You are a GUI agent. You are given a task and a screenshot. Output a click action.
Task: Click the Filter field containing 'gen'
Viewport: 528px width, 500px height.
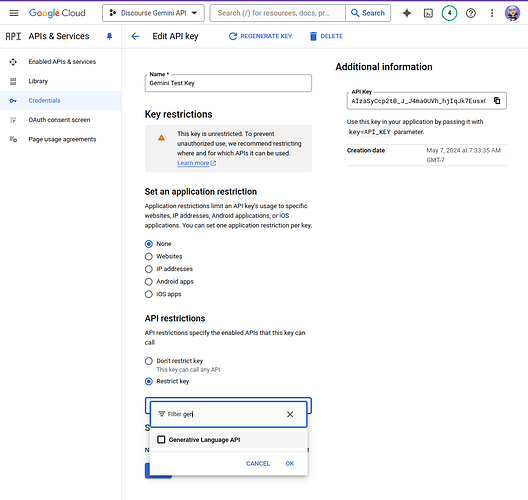click(x=228, y=414)
